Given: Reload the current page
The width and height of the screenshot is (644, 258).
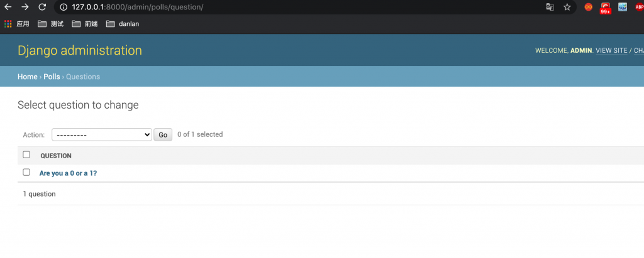Looking at the screenshot, I should pyautogui.click(x=42, y=7).
